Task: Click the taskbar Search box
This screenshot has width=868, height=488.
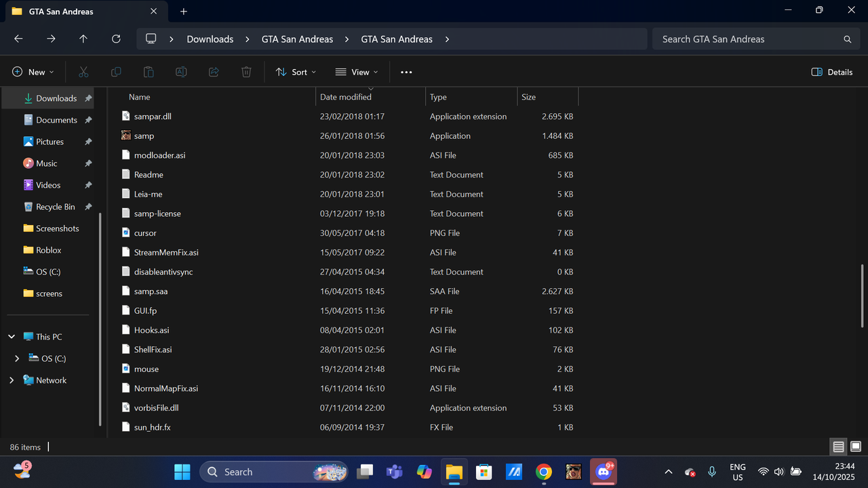Action: (x=274, y=472)
